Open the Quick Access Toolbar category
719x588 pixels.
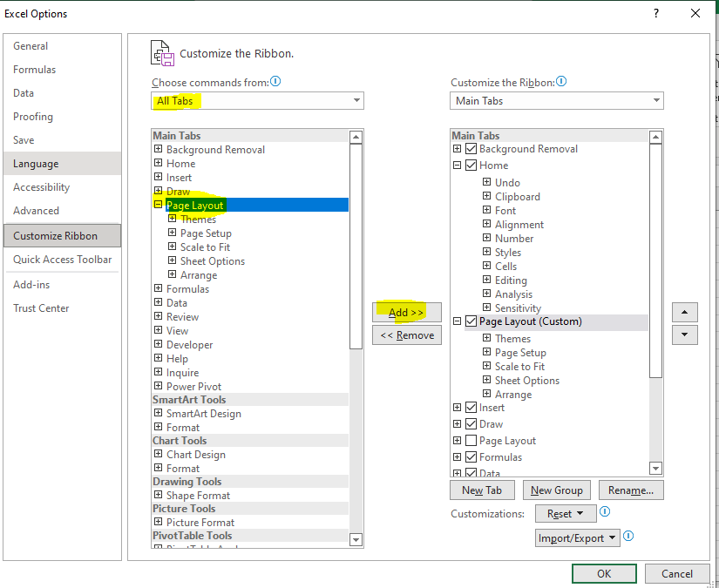click(63, 260)
